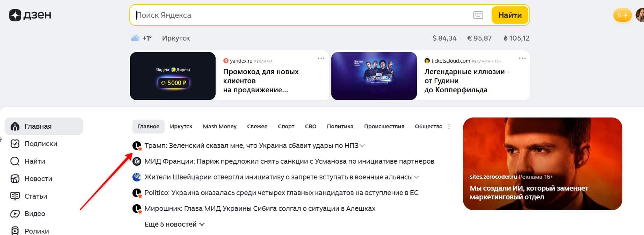Screen dimensions: 644x235
Task: Open the Общество tab
Action: (x=428, y=126)
